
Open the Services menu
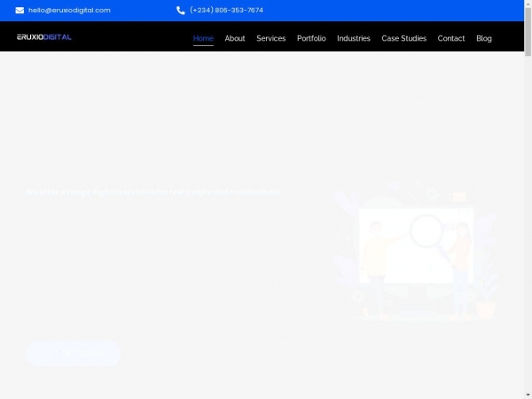[271, 38]
